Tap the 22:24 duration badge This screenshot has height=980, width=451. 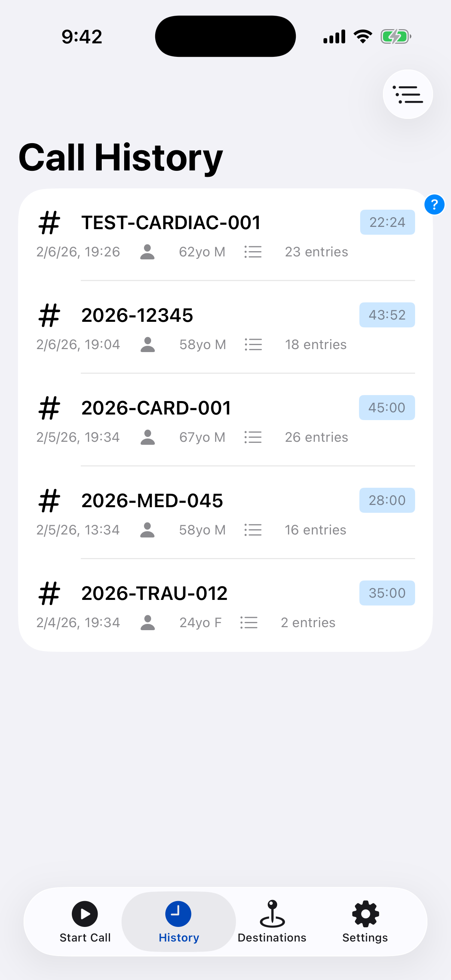(387, 222)
